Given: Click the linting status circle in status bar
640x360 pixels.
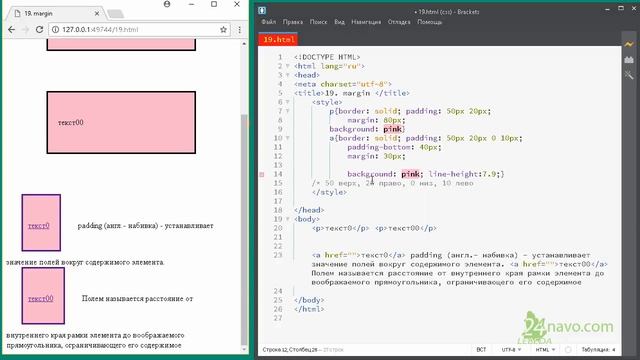Looking at the screenshot, I should (x=568, y=350).
